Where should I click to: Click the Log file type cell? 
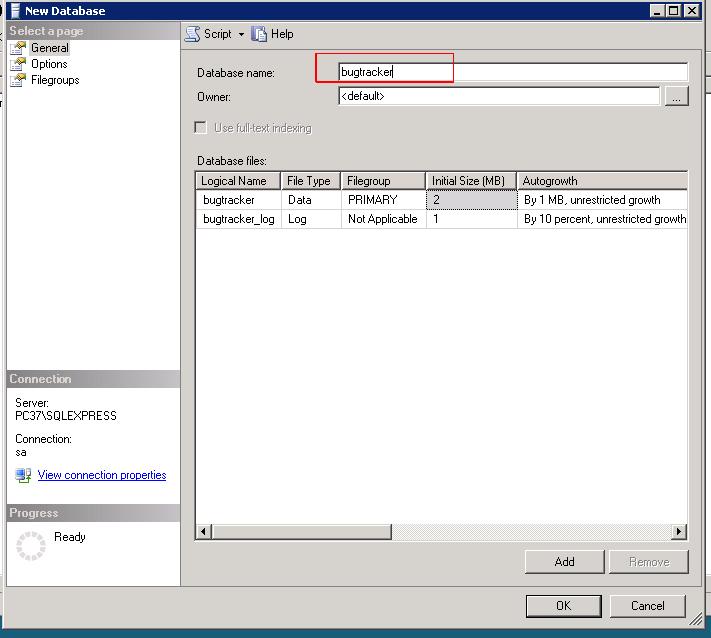tap(311, 219)
